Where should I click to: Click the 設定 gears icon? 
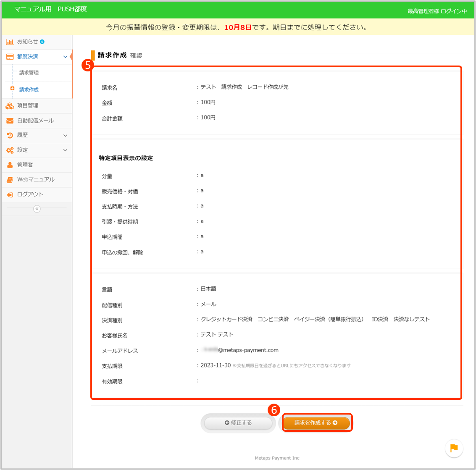(10, 150)
